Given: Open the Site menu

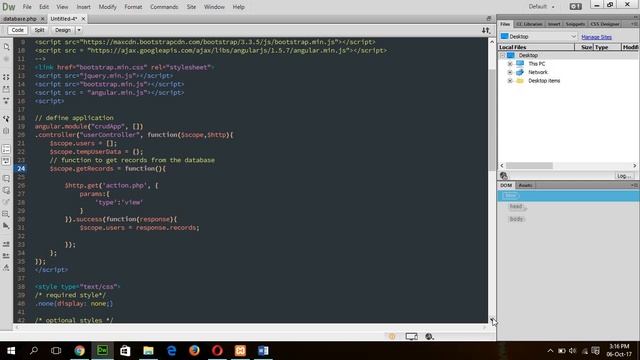Looking at the screenshot, I should 191,7.
